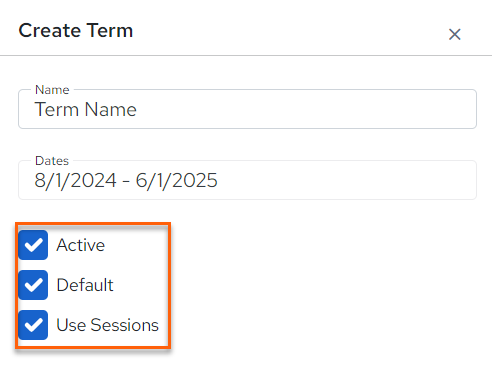Click the Active label text
The width and height of the screenshot is (492, 367).
[x=81, y=245]
